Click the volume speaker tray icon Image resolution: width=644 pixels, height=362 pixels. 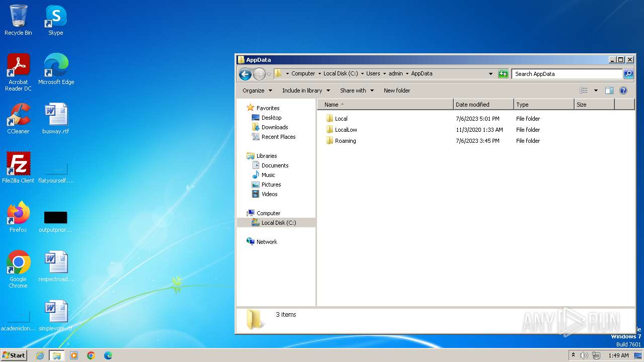(584, 355)
